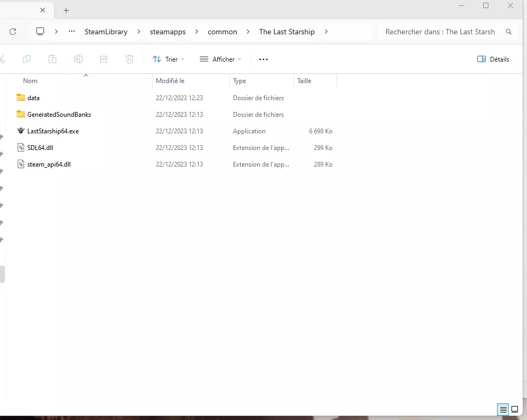Navigate to steamapps in breadcrumb
This screenshot has width=527, height=420.
(x=168, y=32)
